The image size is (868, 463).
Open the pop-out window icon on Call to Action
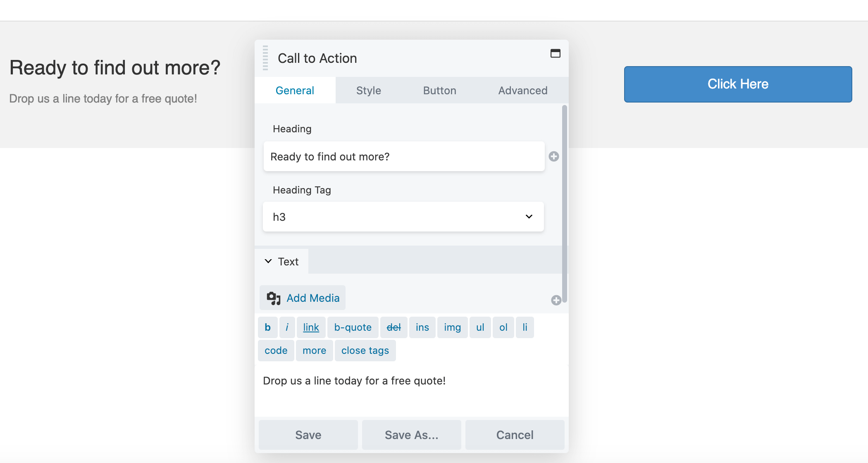556,53
